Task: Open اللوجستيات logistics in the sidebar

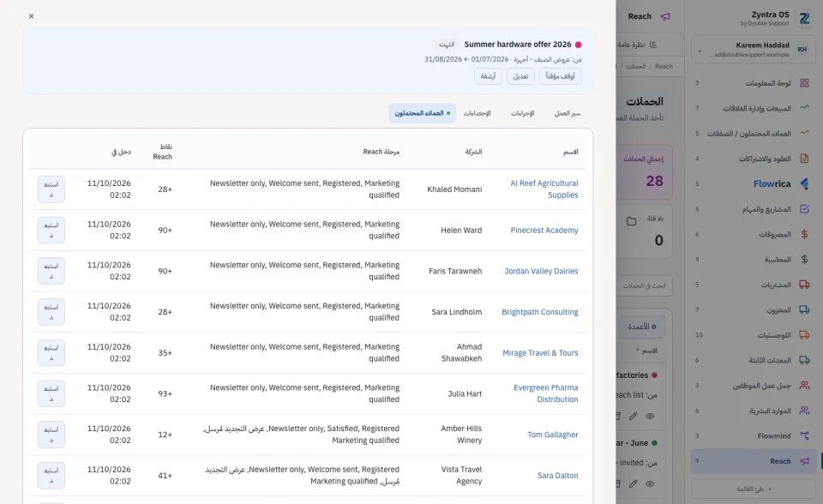Action: click(x=754, y=335)
